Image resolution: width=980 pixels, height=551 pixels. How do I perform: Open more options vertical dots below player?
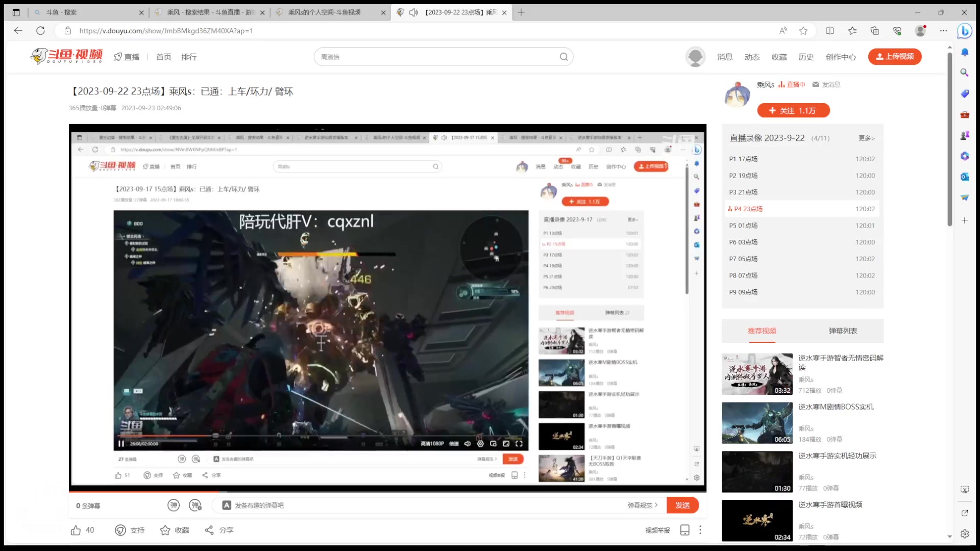click(x=700, y=530)
